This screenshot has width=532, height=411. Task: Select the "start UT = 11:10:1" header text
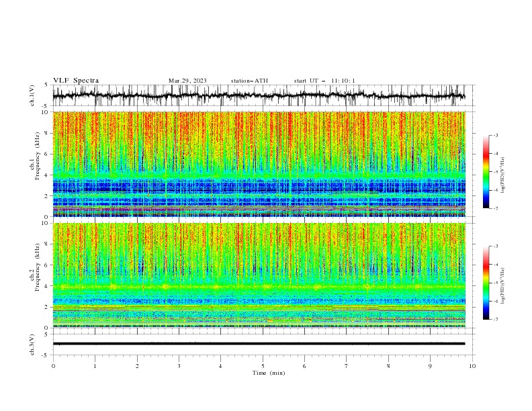324,81
